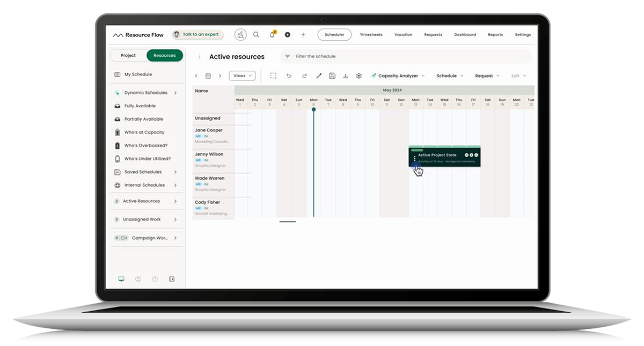Viewport: 644px width, 346px height.
Task: Activate the dashed selection box tool
Action: click(273, 76)
